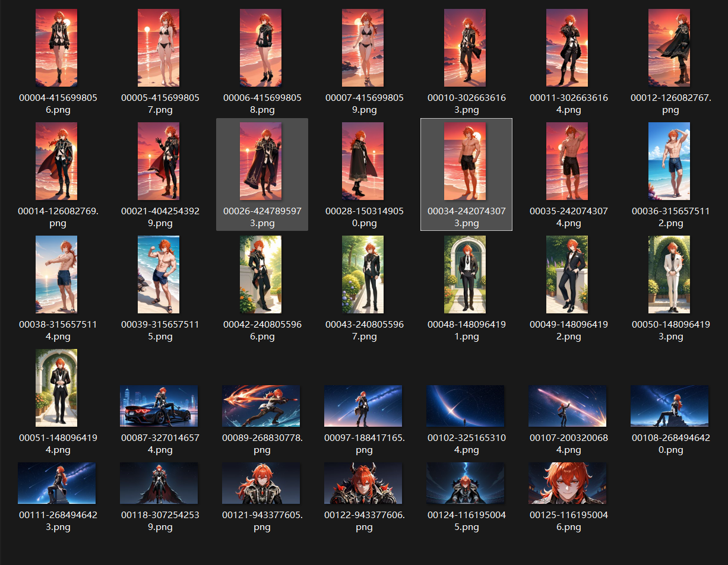Click outlined thumbnail 00034-2420743073.png
The height and width of the screenshot is (565, 728).
(x=465, y=161)
